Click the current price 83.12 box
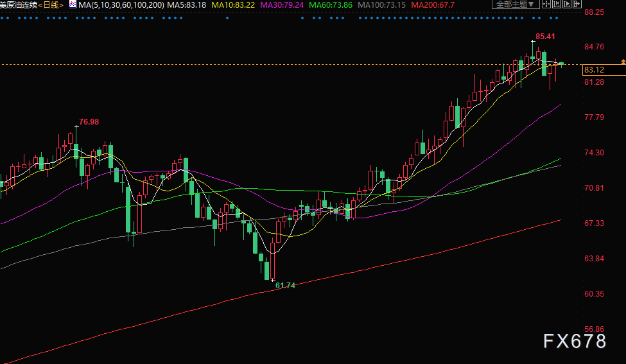626x364 pixels. (x=604, y=70)
